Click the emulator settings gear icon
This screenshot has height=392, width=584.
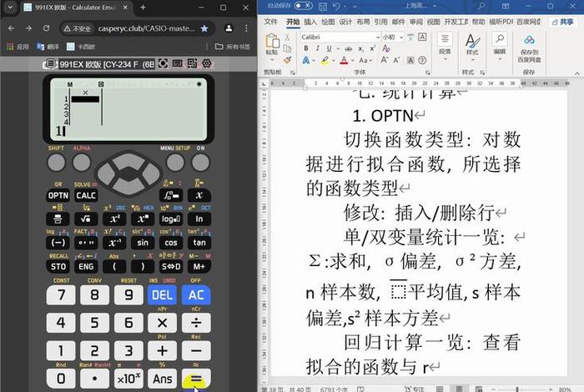pos(206,63)
